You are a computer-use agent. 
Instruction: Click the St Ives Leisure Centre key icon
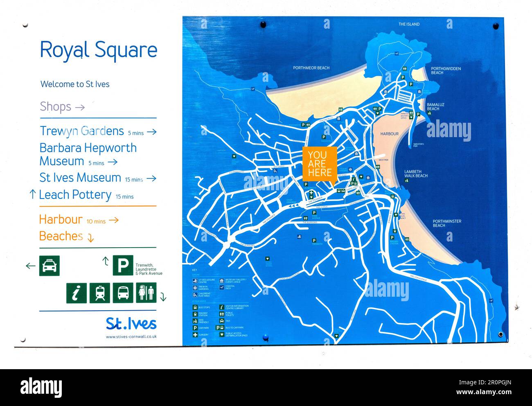pos(195,281)
